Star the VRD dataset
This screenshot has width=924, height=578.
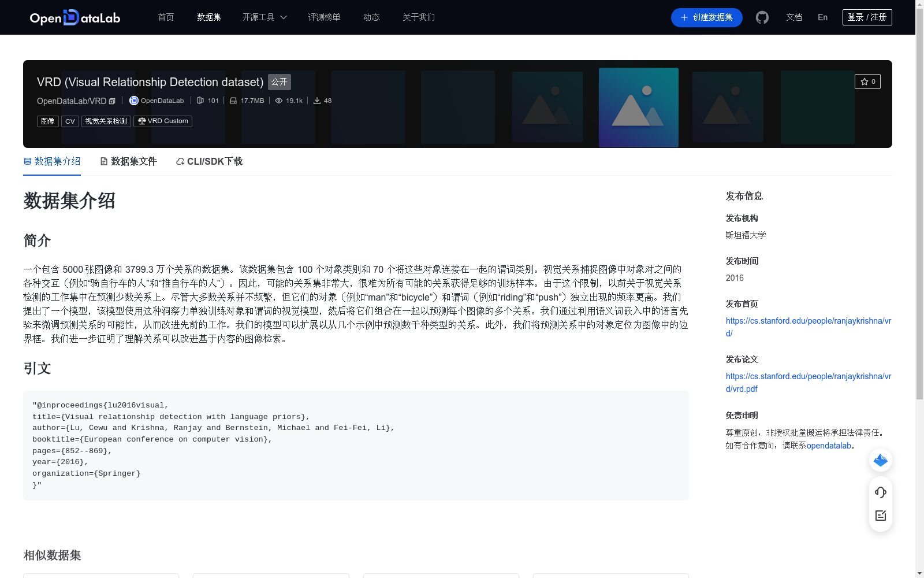(867, 81)
